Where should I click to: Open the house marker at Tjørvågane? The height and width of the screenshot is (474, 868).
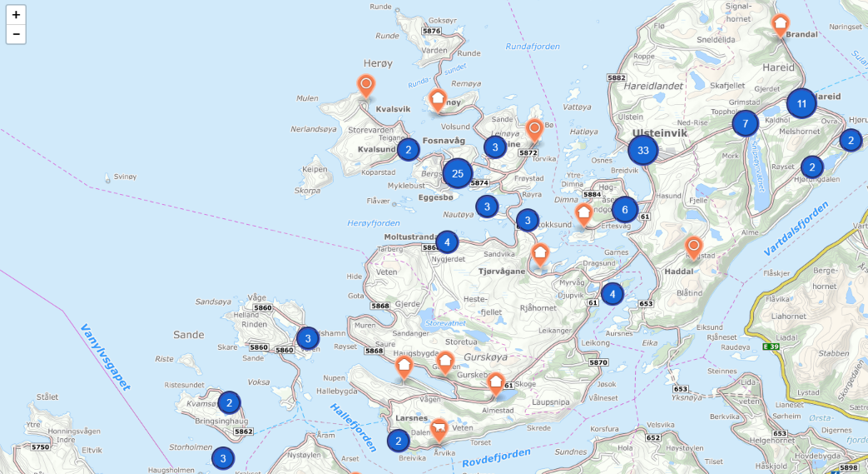(540, 253)
